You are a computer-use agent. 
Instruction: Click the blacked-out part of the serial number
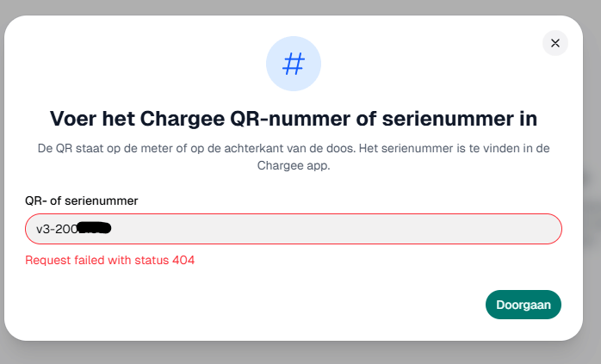pos(95,228)
